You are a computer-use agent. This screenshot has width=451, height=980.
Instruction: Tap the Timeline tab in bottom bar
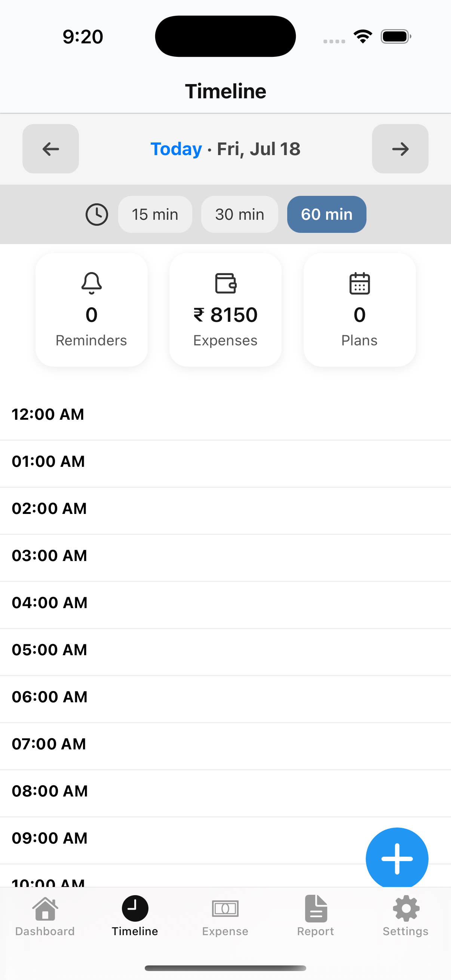point(135,916)
